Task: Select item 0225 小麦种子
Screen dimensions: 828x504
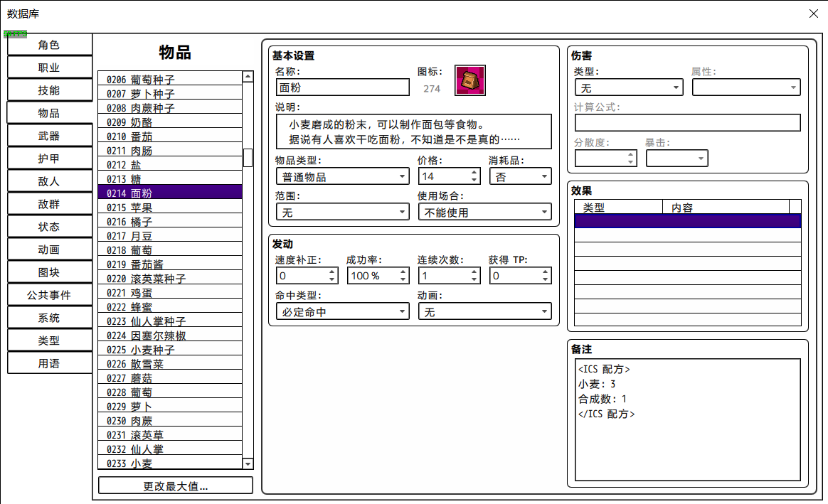Action: [170, 350]
